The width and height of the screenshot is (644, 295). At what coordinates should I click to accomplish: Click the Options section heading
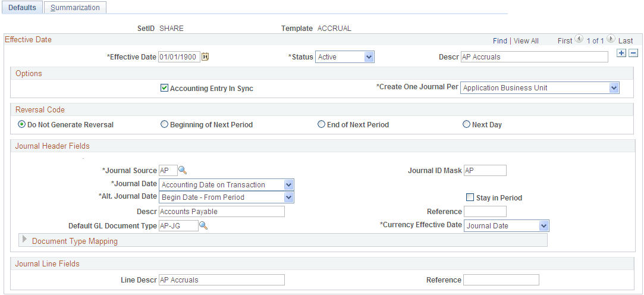[x=29, y=74]
